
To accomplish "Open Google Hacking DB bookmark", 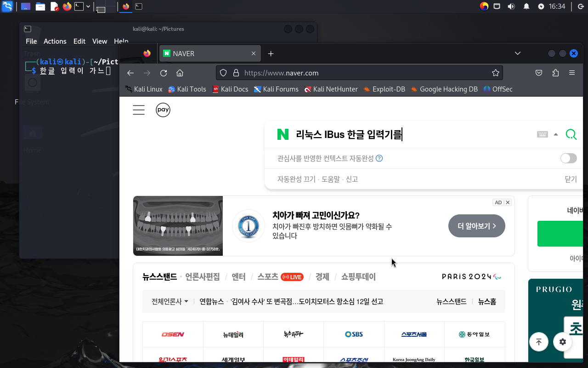I will tap(444, 89).
